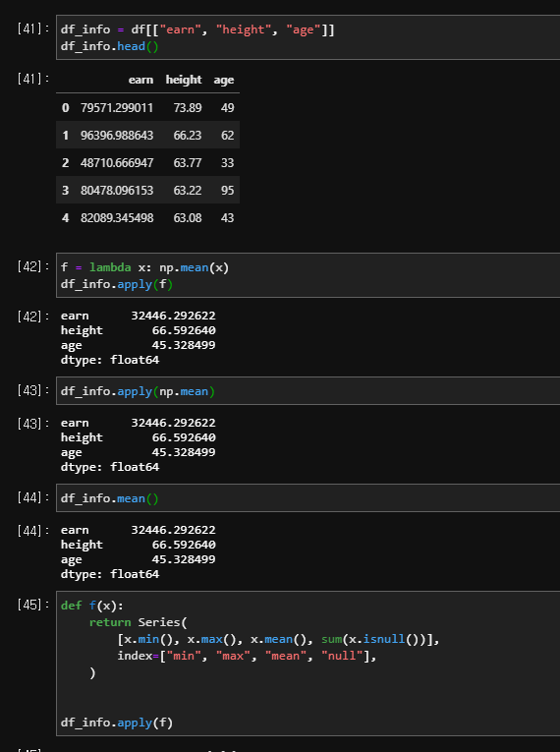Click code cell 42 with lambda mean
560x752 pixels.
(x=308, y=275)
